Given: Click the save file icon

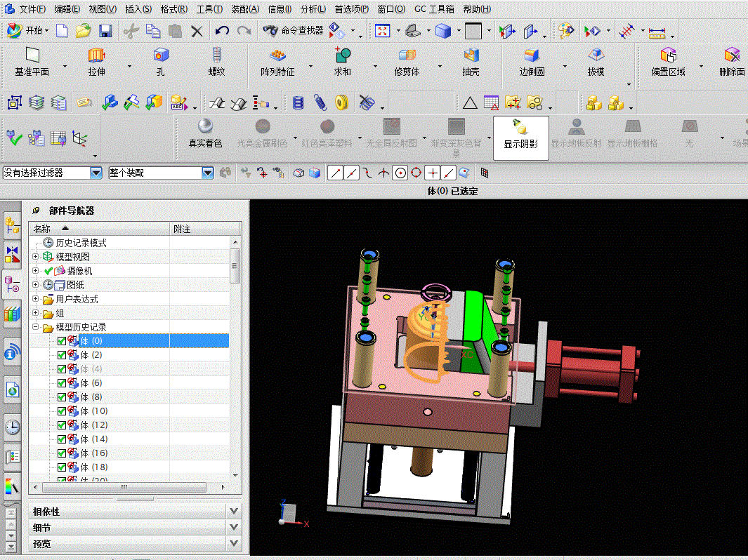Looking at the screenshot, I should (105, 31).
